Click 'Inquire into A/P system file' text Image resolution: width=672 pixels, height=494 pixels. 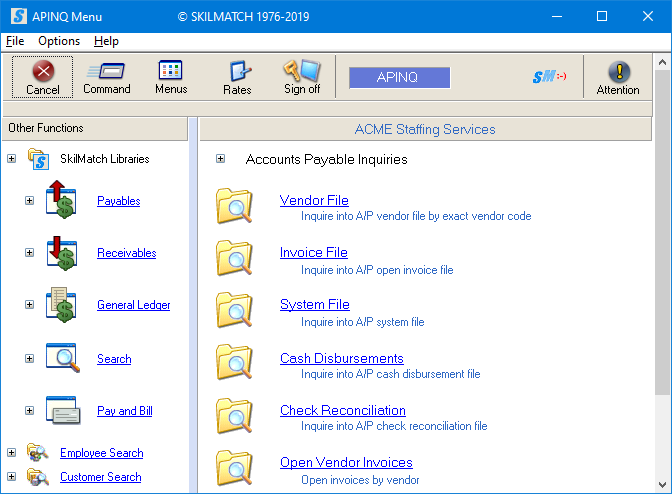[363, 322]
